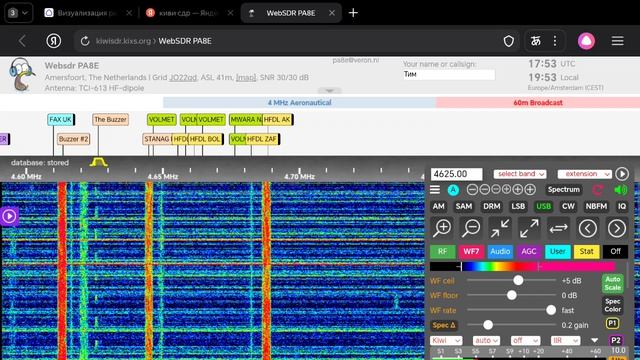
Task: Switch to the киви сдр Яндекс tab
Action: click(190, 13)
